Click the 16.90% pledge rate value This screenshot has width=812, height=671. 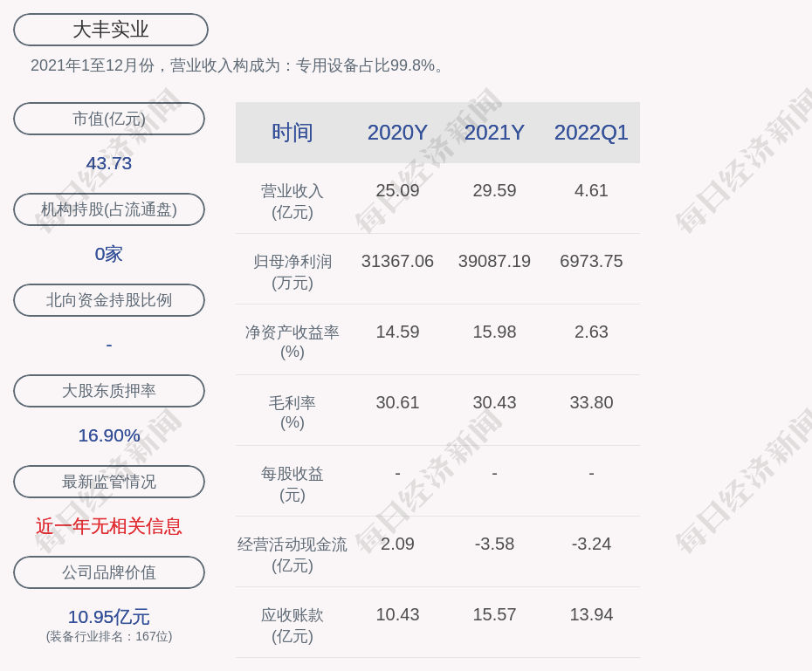click(109, 435)
